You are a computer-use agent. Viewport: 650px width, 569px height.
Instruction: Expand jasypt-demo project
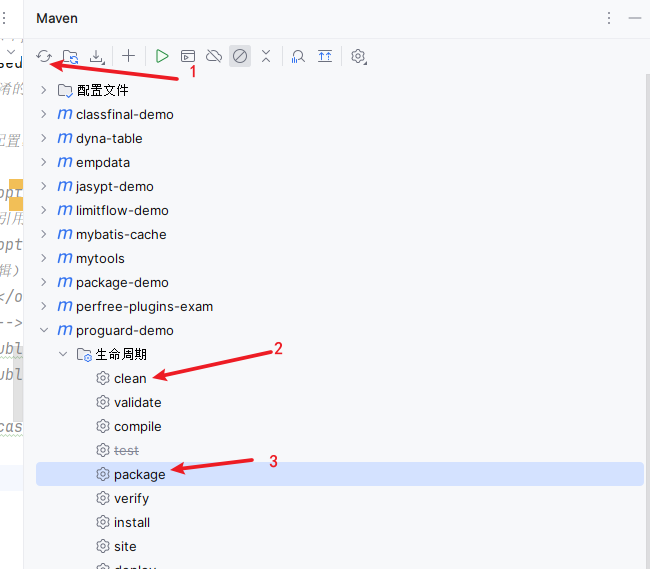point(44,186)
